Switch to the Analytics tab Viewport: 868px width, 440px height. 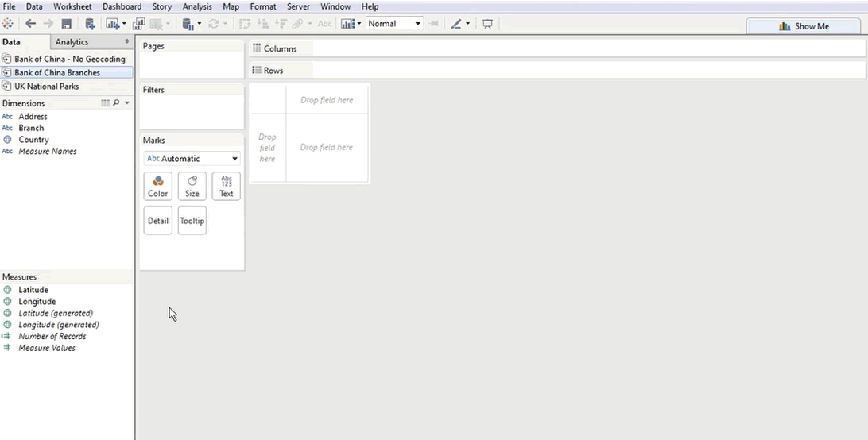[72, 42]
